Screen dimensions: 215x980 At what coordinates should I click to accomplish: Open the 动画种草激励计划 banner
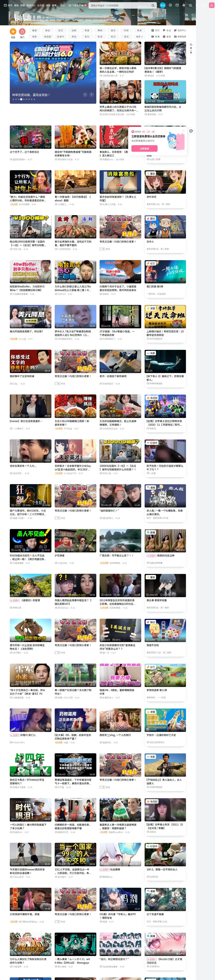point(53,72)
